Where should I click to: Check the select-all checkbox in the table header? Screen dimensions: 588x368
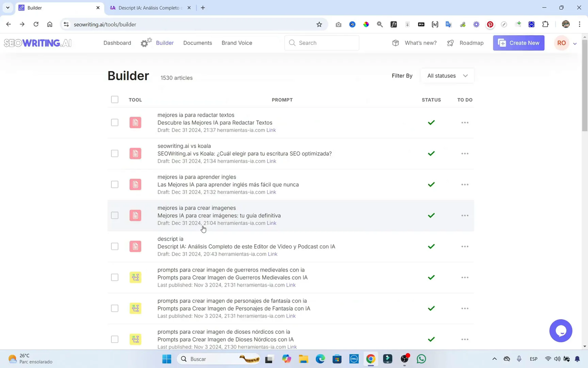(x=114, y=99)
